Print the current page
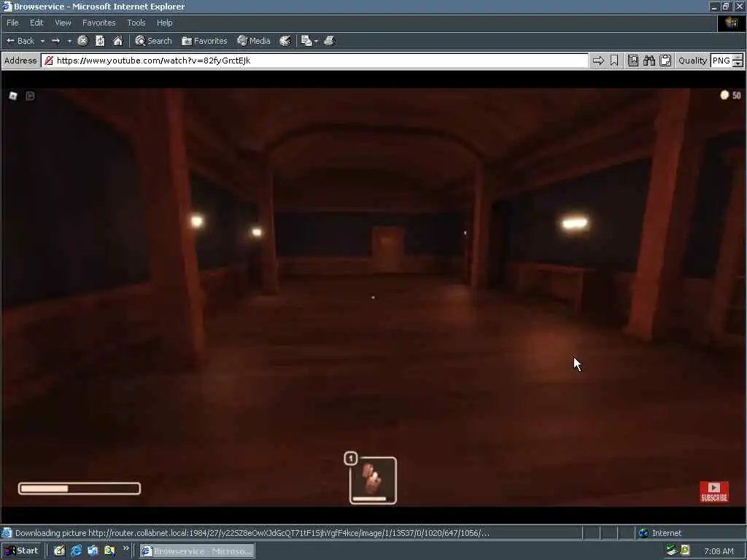 coord(329,41)
